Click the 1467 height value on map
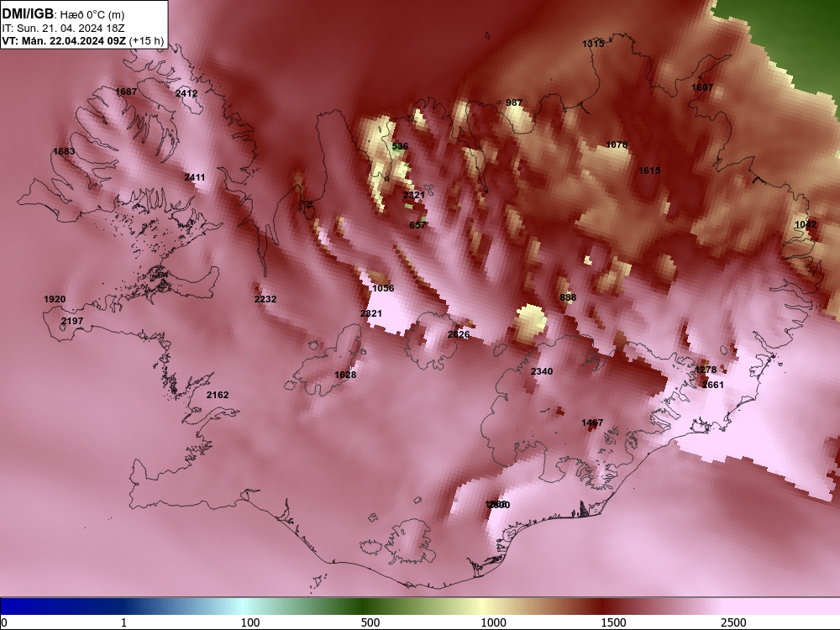Screen dimensions: 840x630 click(x=592, y=423)
